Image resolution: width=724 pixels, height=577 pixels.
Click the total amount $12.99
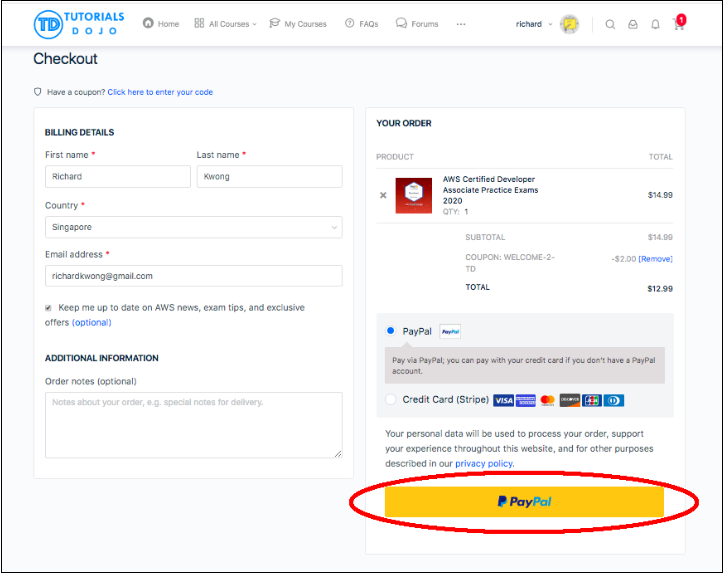(x=660, y=289)
